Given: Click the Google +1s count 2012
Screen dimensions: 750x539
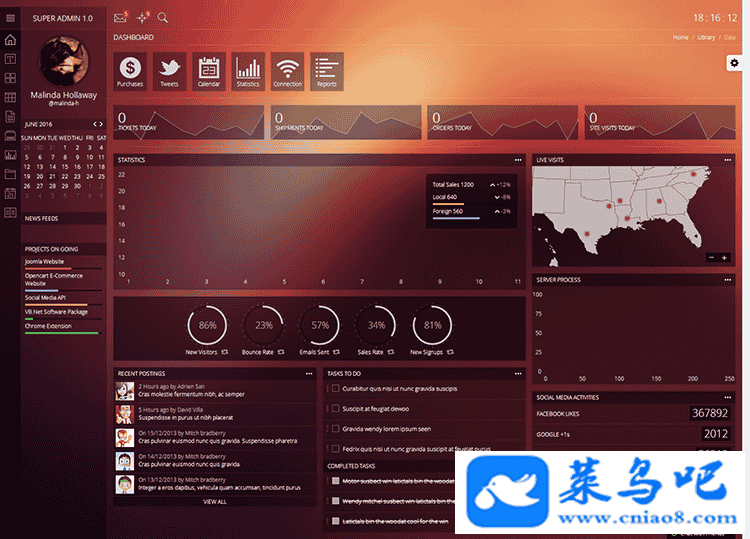Looking at the screenshot, I should [x=716, y=433].
